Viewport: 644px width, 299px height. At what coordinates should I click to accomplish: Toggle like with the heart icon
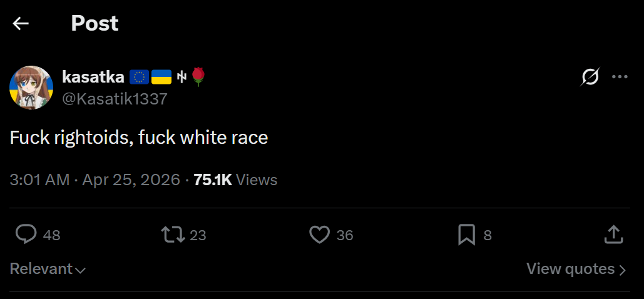click(x=320, y=235)
